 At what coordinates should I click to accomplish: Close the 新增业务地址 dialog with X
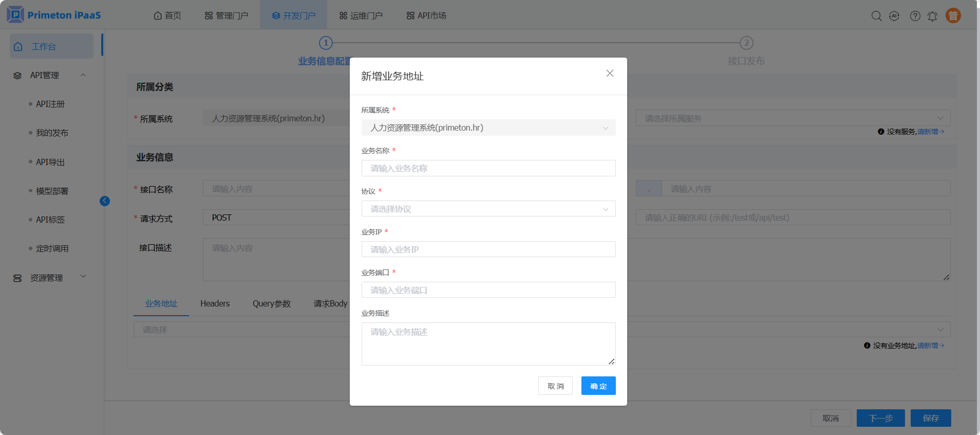(x=610, y=74)
